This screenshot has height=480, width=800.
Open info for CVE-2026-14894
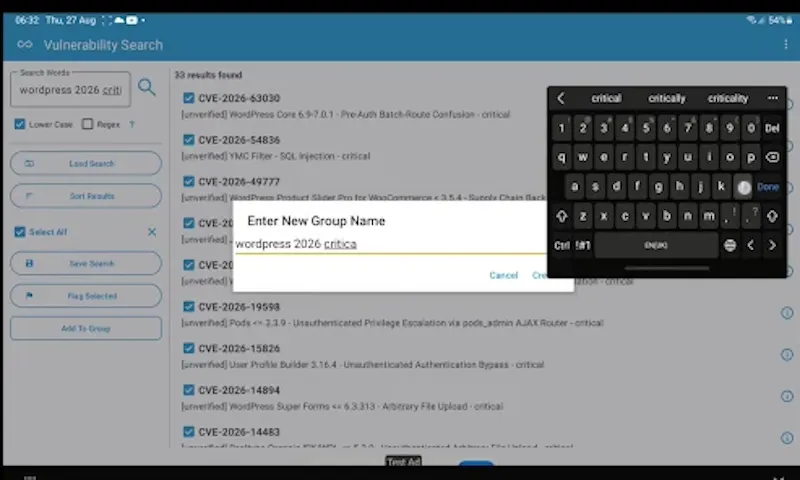click(x=787, y=396)
